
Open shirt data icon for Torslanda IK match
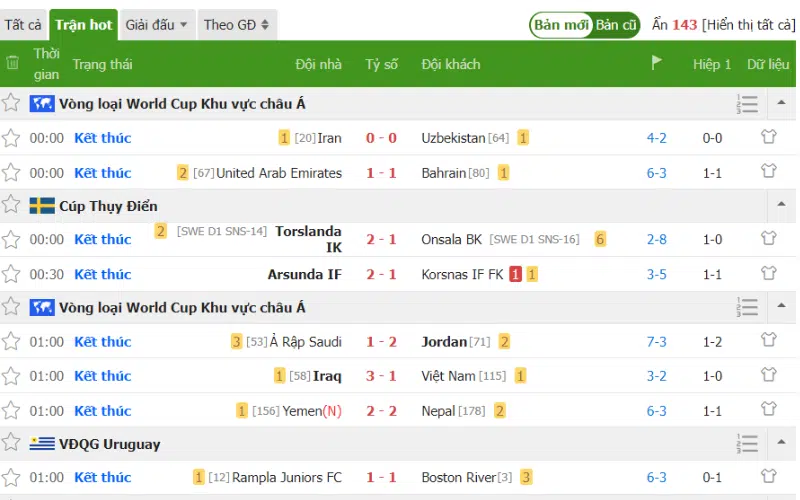(768, 238)
